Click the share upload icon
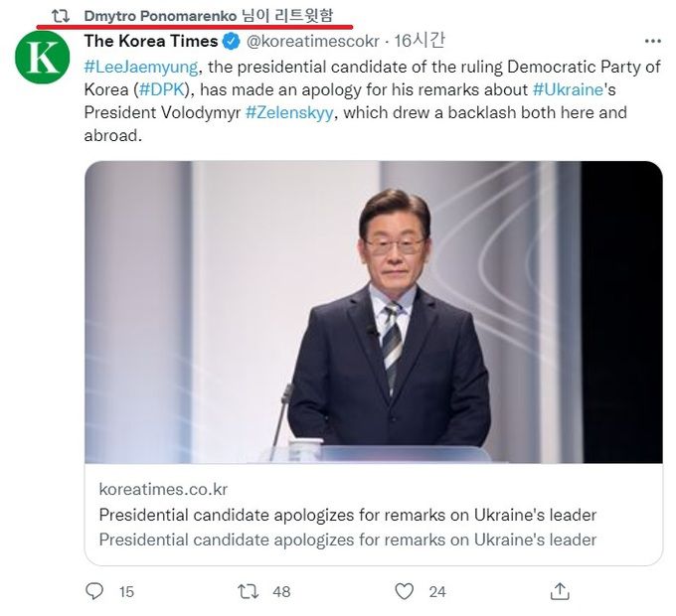676x616 pixels. 560,591
